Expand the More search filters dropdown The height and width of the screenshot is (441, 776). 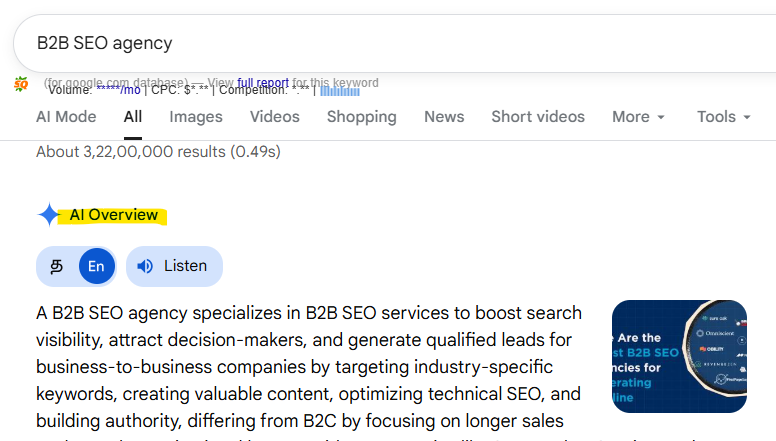pyautogui.click(x=638, y=117)
